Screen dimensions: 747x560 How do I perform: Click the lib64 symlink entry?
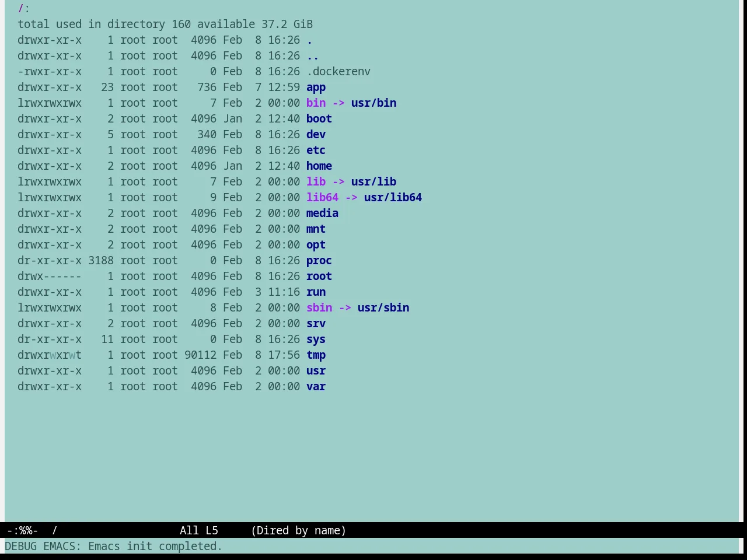click(x=322, y=198)
